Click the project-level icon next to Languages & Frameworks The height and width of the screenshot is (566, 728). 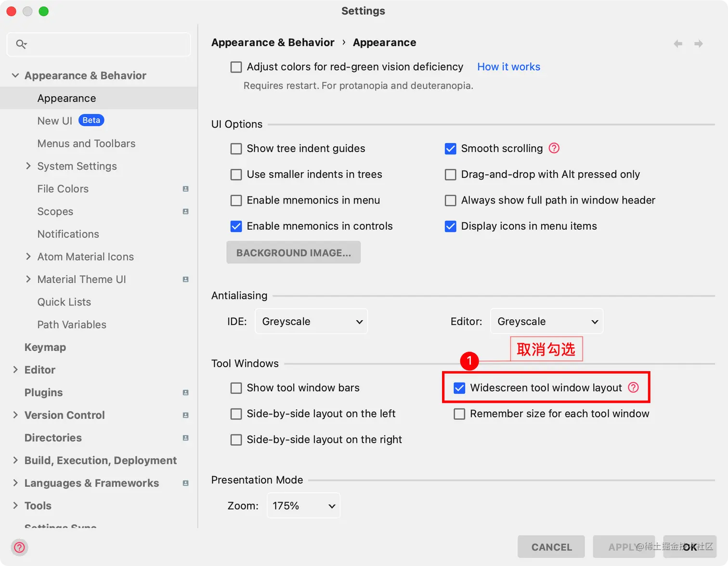coord(186,483)
